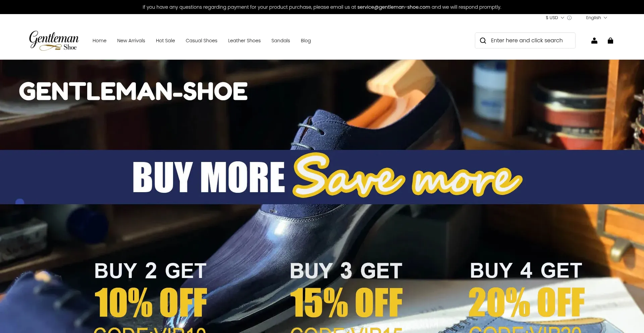Select Hot Sale in navigation
Viewport: 644px width, 333px height.
pos(165,41)
